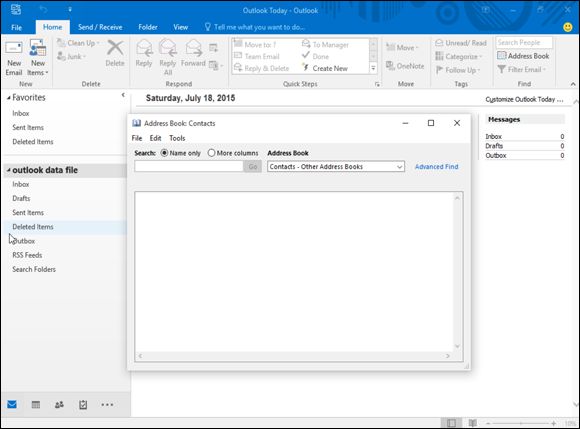This screenshot has height=429, width=580.
Task: Click the Clean Up dropdown
Action: coord(78,43)
